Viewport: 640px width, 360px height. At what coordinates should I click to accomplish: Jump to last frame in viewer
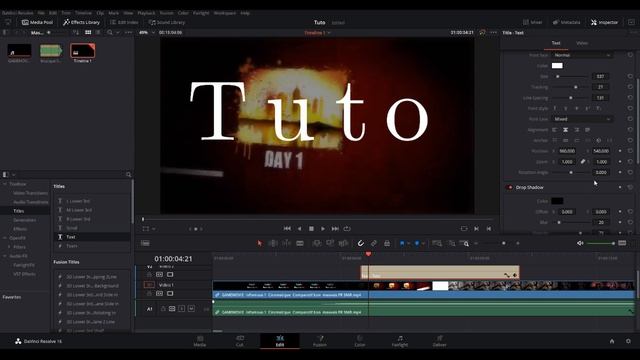coord(335,229)
